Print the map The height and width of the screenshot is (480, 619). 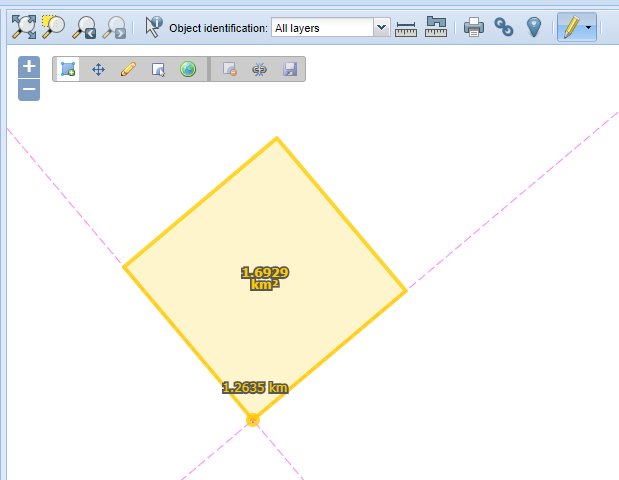click(x=474, y=27)
